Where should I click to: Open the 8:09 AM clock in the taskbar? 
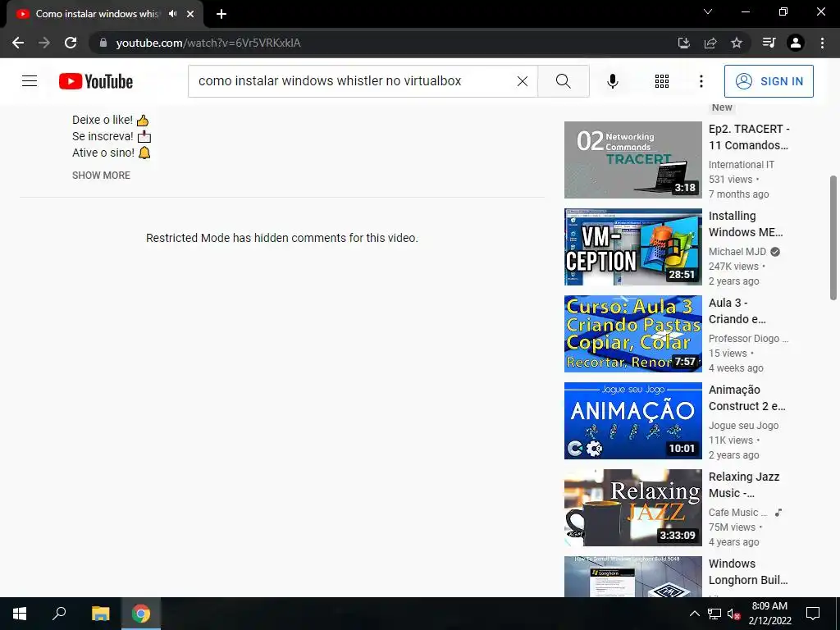click(x=769, y=614)
